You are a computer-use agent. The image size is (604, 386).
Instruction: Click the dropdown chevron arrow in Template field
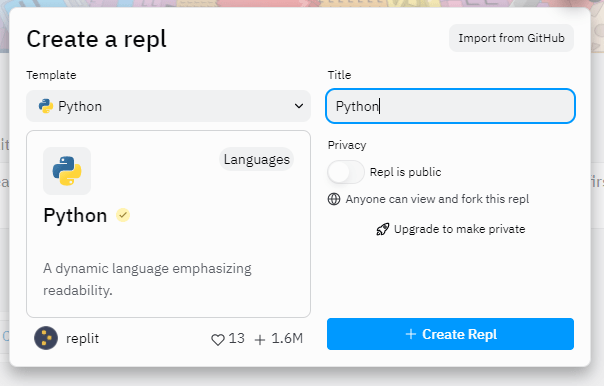click(299, 106)
